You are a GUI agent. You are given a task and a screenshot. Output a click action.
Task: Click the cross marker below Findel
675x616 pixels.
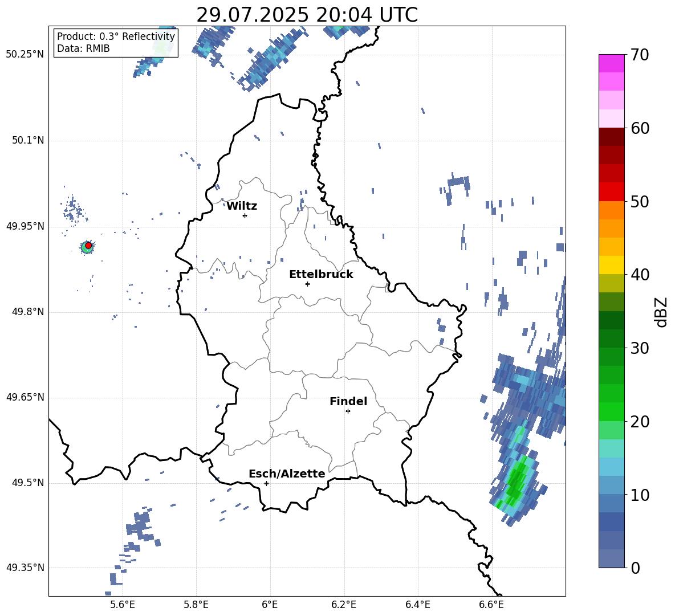tap(348, 411)
